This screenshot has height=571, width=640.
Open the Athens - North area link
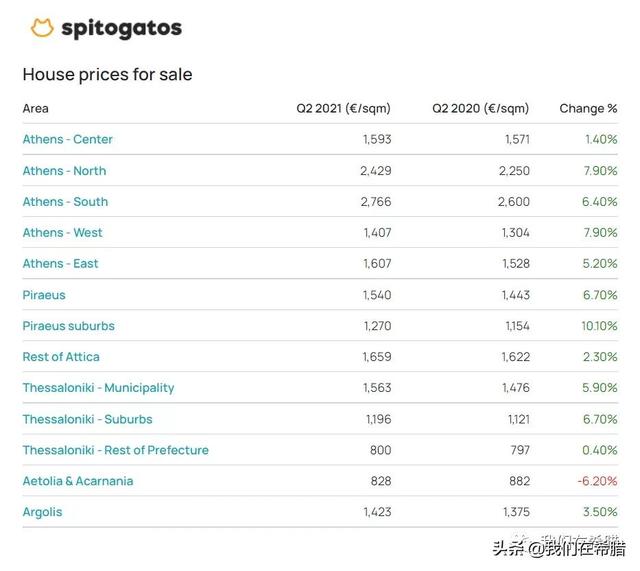point(64,171)
